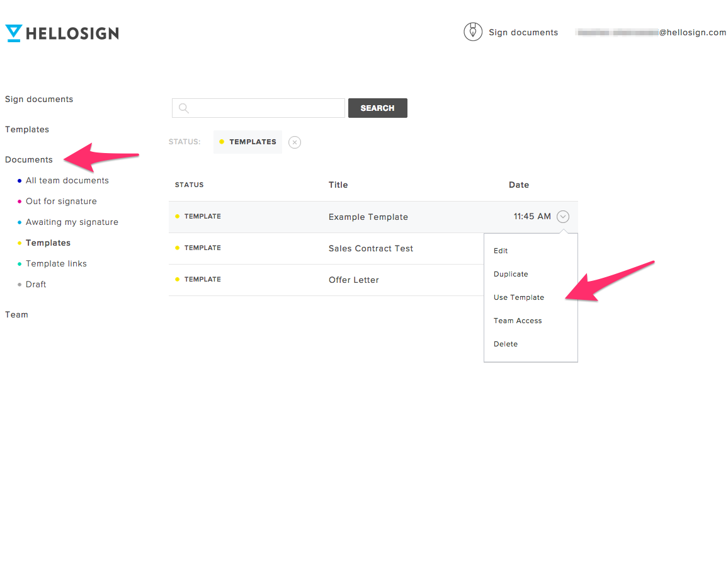The height and width of the screenshot is (572, 728).
Task: Open Templates in the main sidebar
Action: coord(27,130)
